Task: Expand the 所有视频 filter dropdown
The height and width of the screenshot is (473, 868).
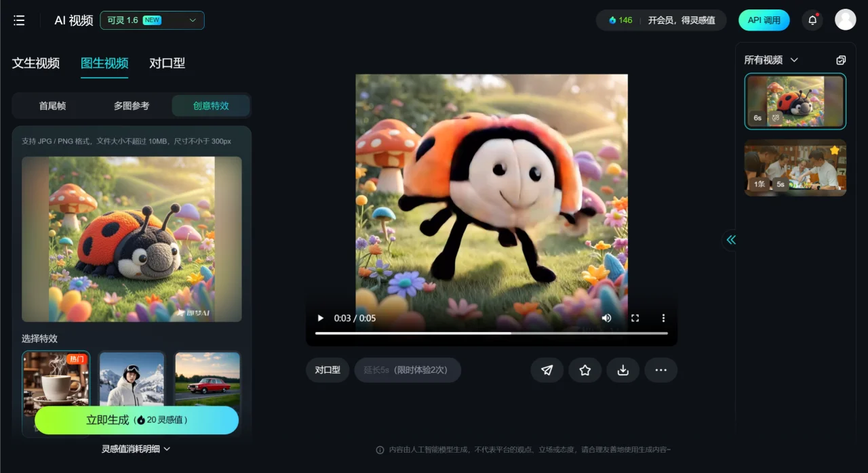Action: 771,60
